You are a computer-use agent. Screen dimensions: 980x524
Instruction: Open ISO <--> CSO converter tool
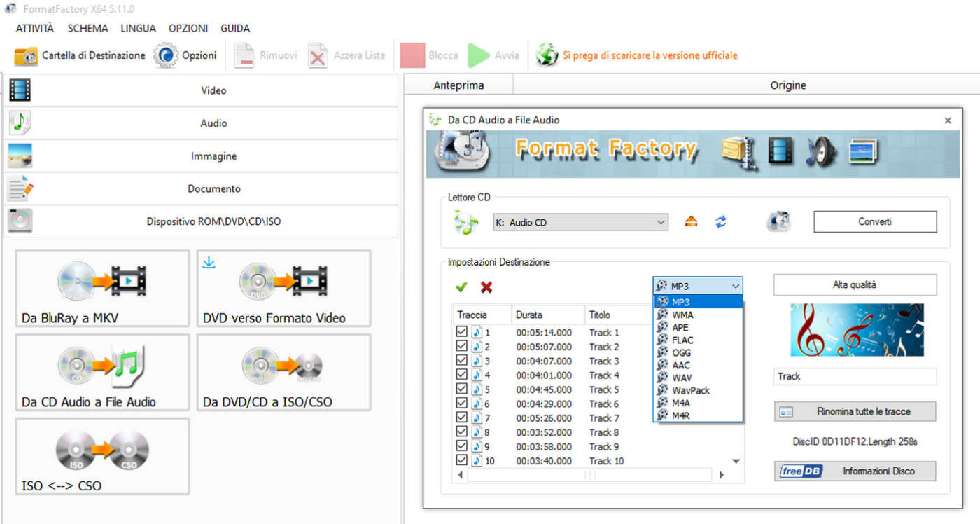[x=102, y=457]
